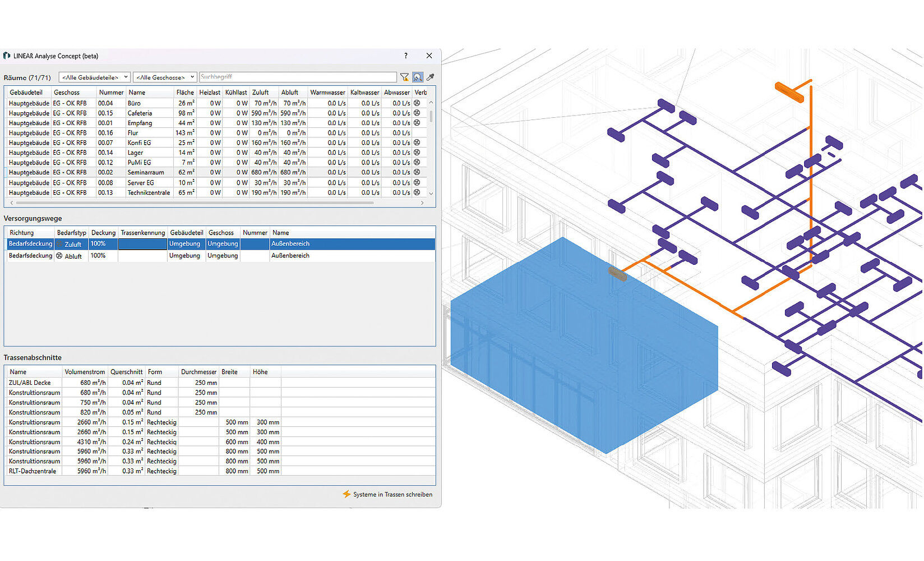924x561 pixels.
Task: Open the Alle Geschosse dropdown
Action: tap(164, 77)
